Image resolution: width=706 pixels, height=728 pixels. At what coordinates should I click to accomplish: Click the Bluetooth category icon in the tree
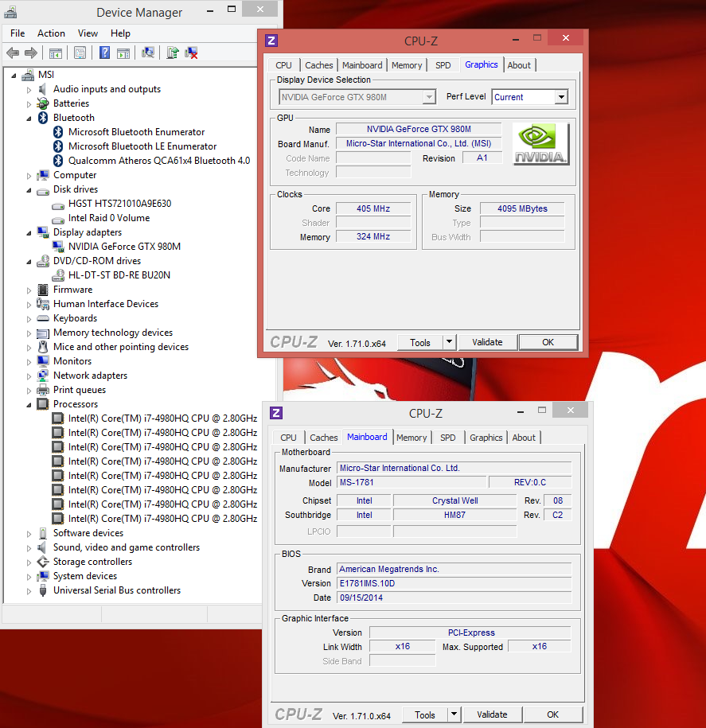43,118
